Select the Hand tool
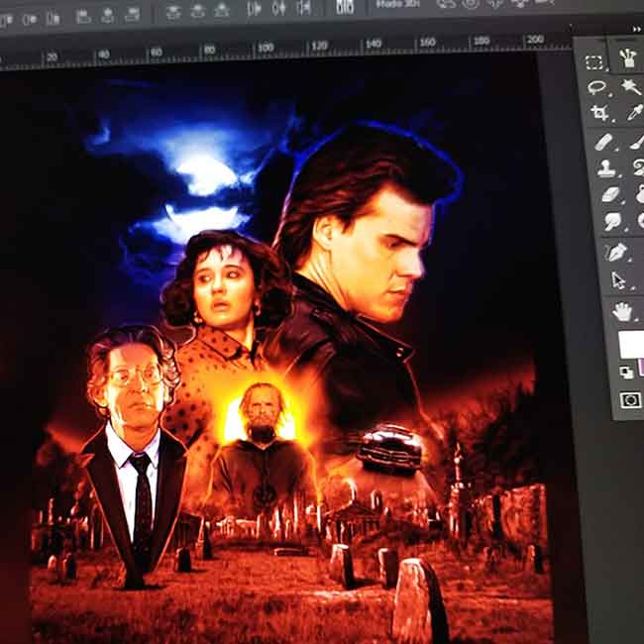Viewport: 644px width, 644px height. [622, 311]
